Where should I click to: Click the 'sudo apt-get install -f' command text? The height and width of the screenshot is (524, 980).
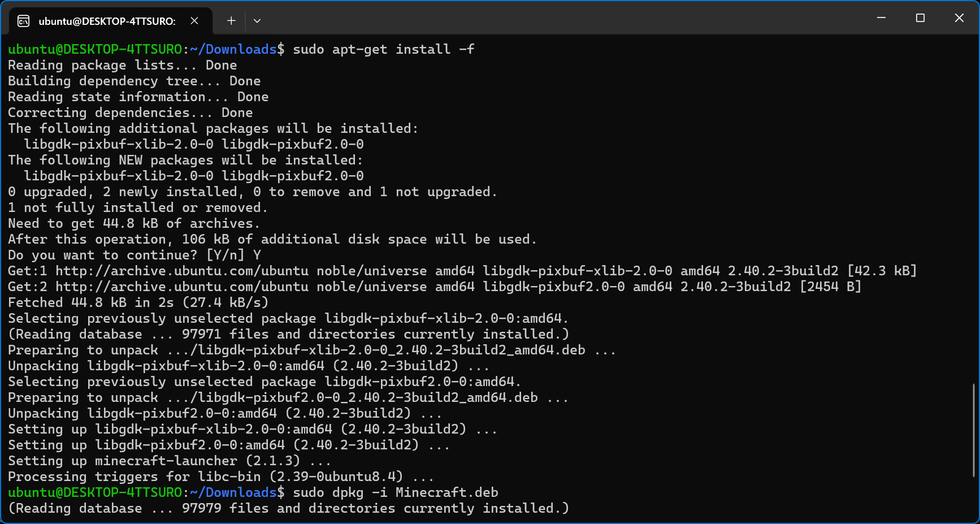(384, 49)
